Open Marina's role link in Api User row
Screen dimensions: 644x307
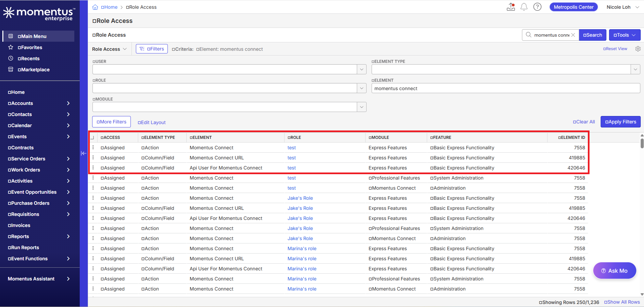302,269
